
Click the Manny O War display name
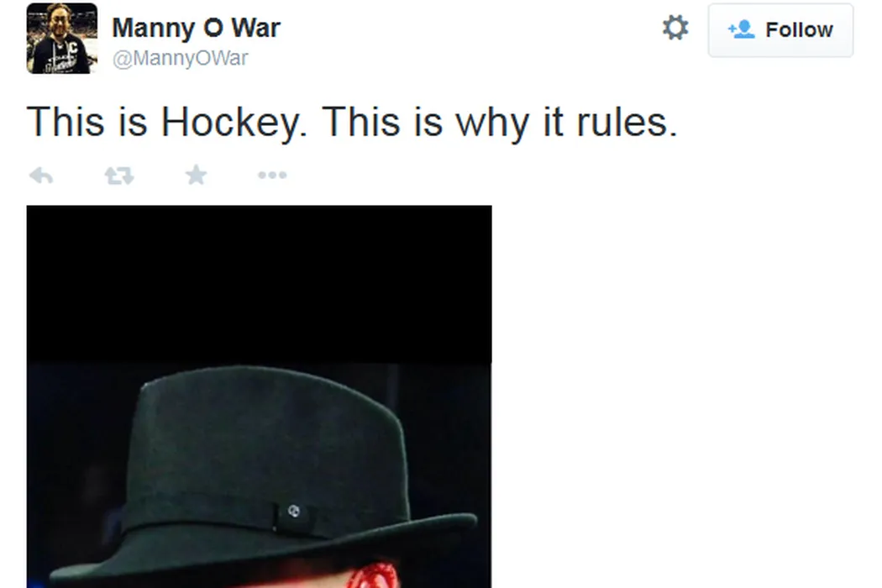coord(196,28)
